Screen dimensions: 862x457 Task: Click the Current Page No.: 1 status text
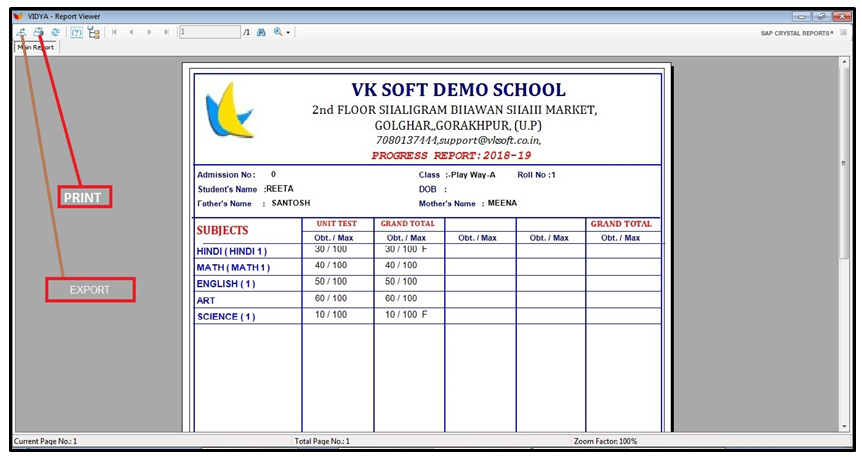[x=46, y=441]
